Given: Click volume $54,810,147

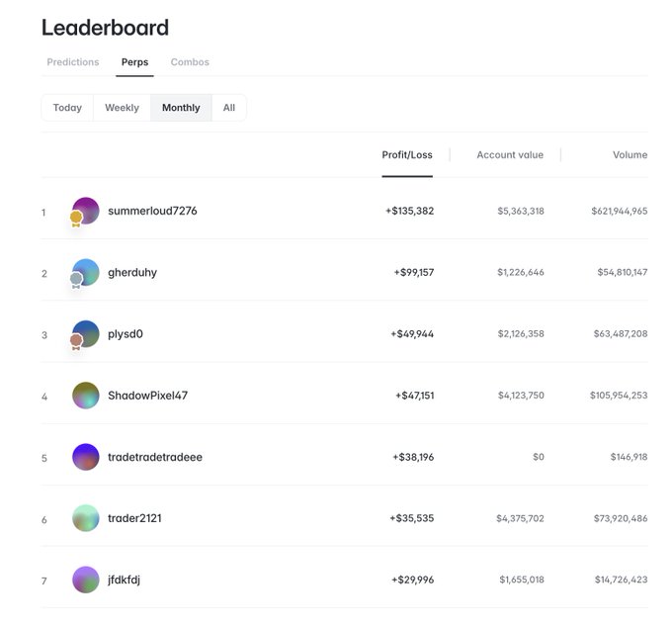Looking at the screenshot, I should pyautogui.click(x=623, y=272).
